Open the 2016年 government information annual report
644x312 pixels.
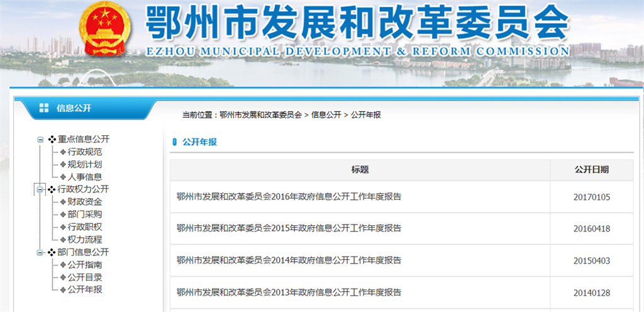click(289, 196)
